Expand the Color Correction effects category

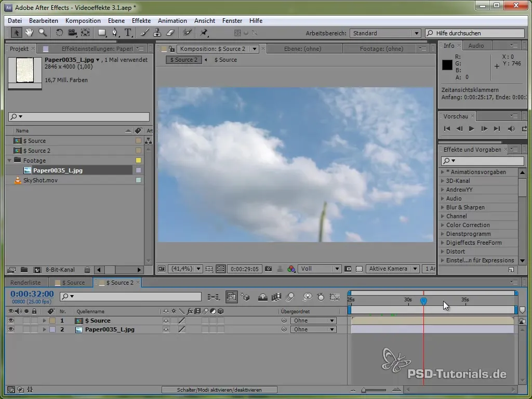point(443,225)
